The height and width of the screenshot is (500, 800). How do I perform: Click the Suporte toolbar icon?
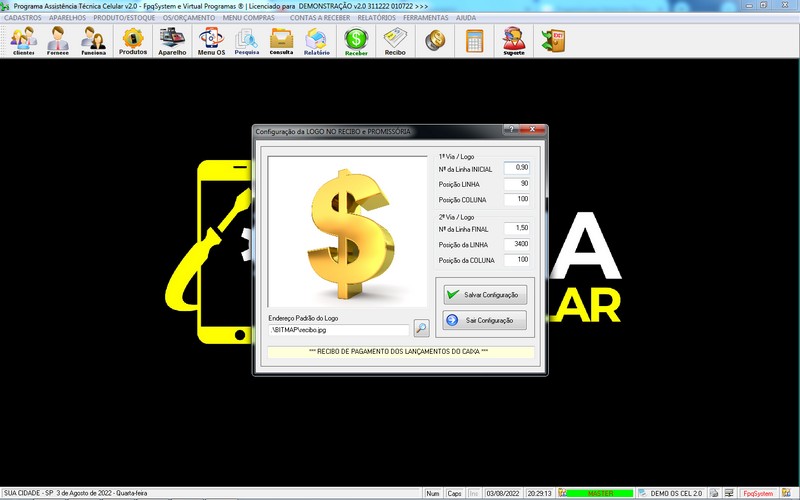tap(514, 41)
